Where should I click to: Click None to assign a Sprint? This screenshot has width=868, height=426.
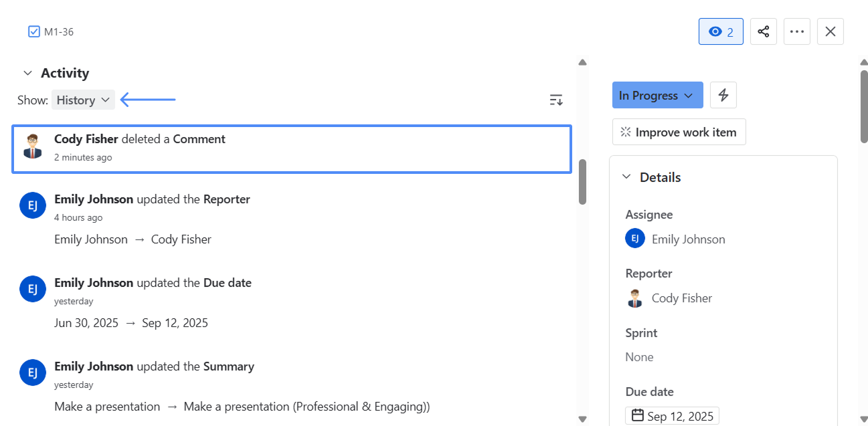639,356
